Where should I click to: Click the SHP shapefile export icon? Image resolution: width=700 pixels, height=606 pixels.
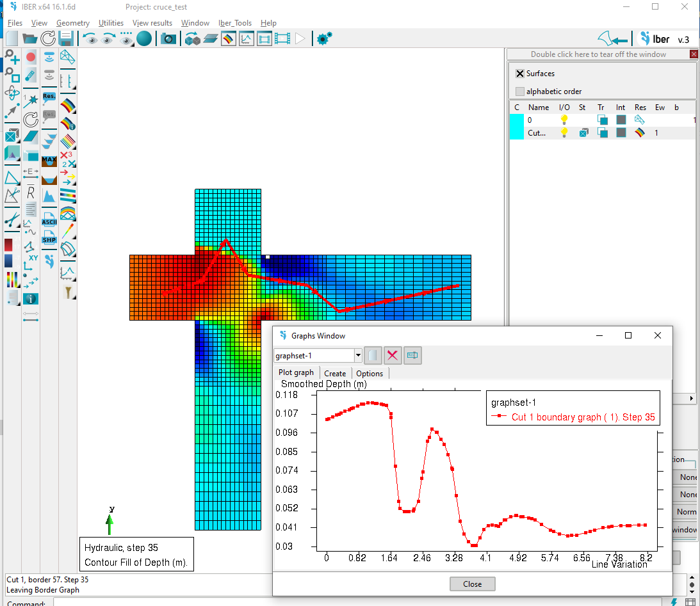coord(49,237)
